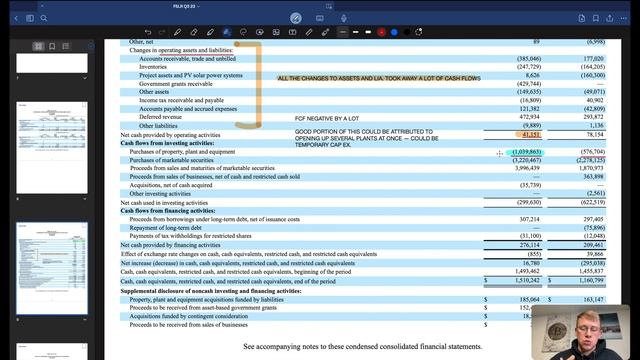640x360 pixels.
Task: Open the Elements sticker tool
Action: point(260,32)
